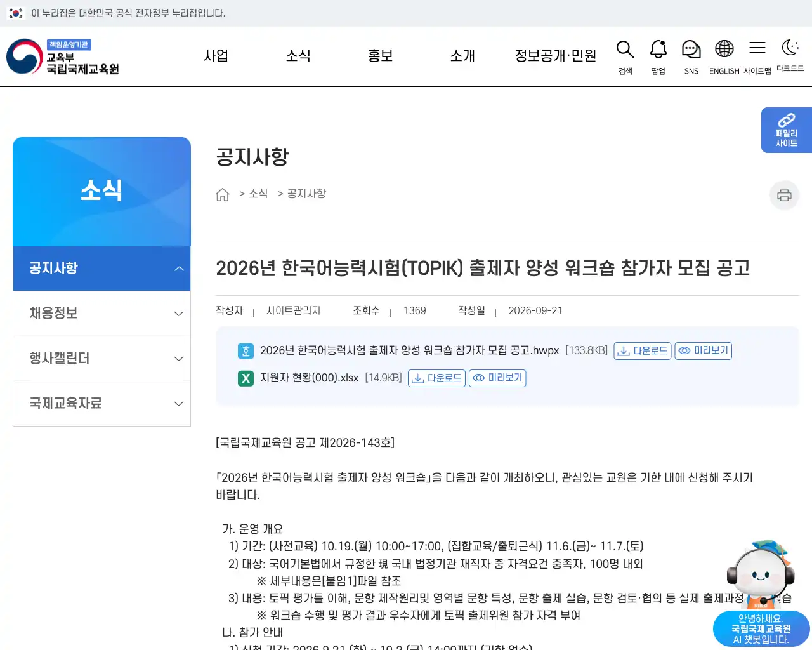Click the view count 1369

415,311
